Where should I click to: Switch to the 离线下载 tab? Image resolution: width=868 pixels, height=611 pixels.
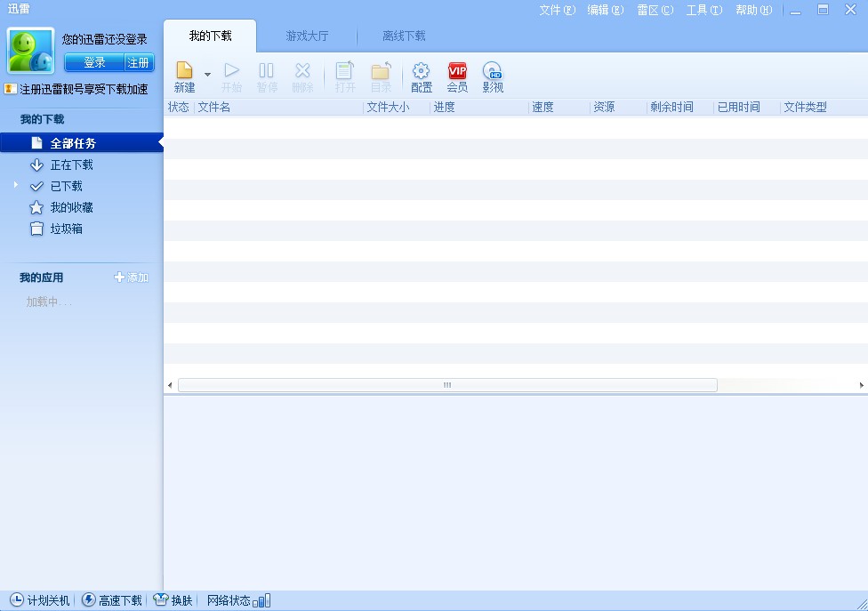[x=404, y=36]
